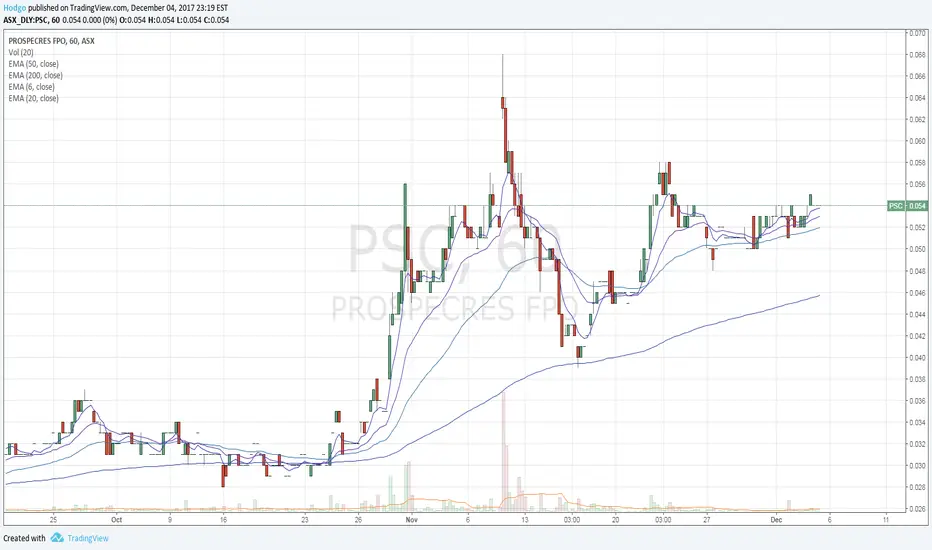
Task: Select the 'PROSPECRES FPO, 60, ASX' legend title
Action: (x=51, y=41)
